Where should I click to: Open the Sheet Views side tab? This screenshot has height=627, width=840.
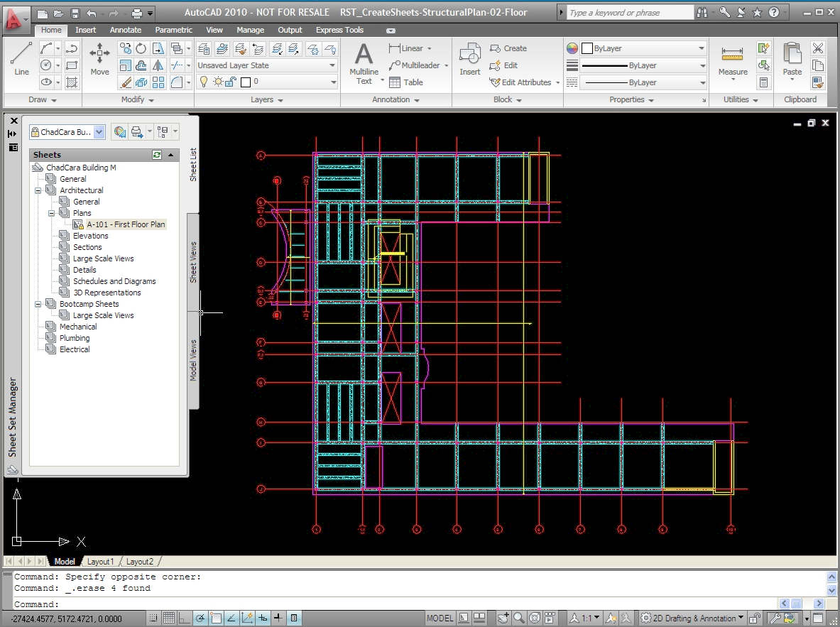(193, 262)
